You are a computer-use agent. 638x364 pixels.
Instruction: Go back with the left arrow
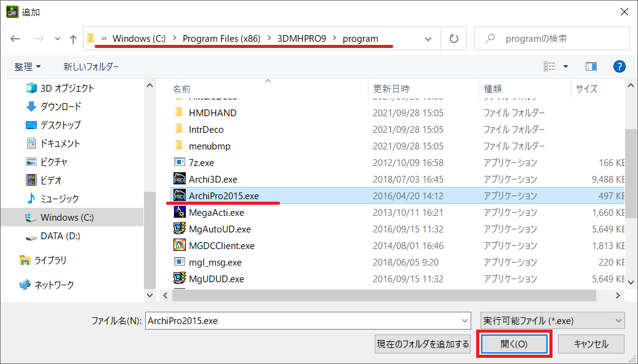point(15,39)
